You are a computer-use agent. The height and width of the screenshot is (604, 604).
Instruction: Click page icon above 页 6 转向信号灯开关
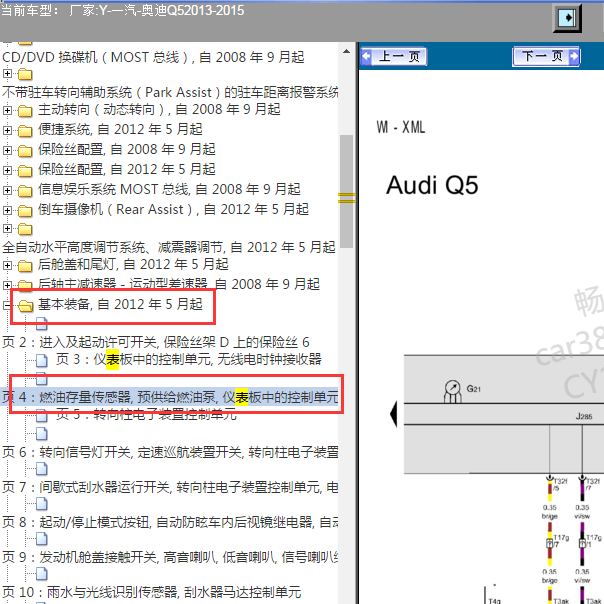pyautogui.click(x=42, y=434)
